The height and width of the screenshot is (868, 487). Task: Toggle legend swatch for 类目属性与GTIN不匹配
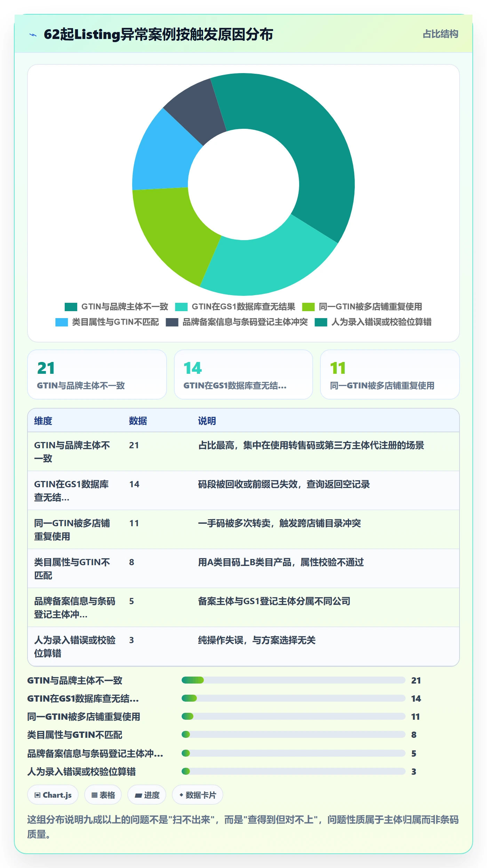click(x=62, y=322)
